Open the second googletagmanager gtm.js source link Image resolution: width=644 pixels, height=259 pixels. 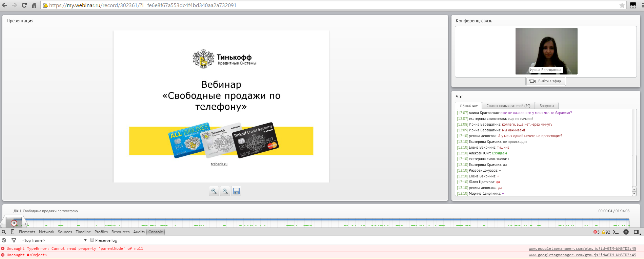pos(582,255)
